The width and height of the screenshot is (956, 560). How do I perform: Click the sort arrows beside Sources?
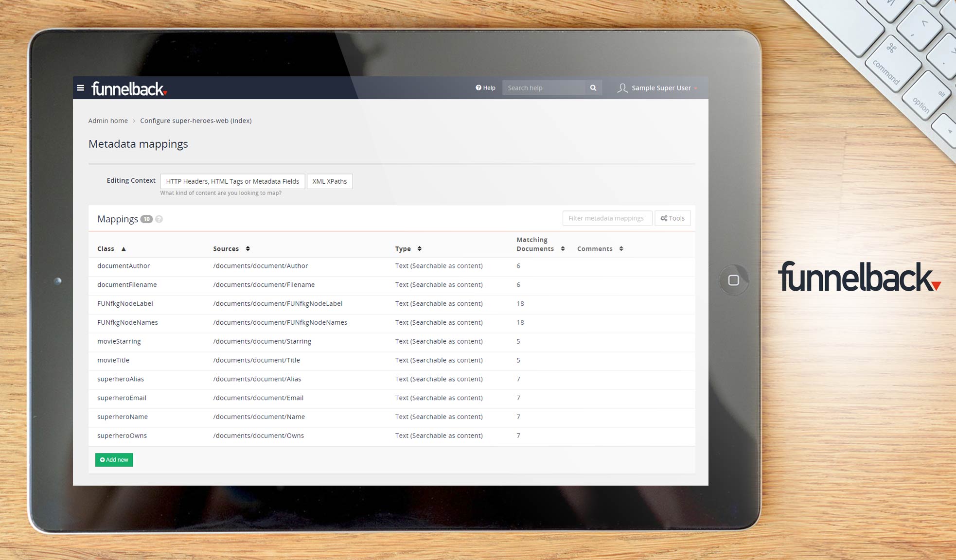point(248,248)
